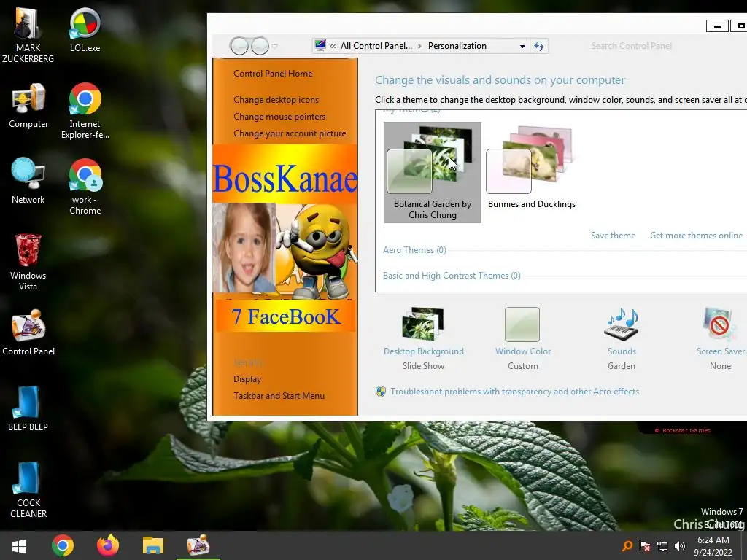Image resolution: width=747 pixels, height=560 pixels.
Task: Go to Control Panel Home
Action: tap(273, 74)
